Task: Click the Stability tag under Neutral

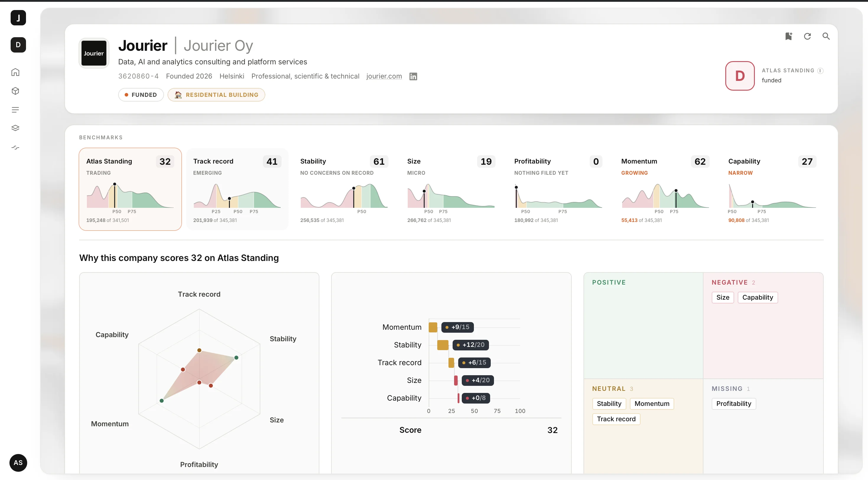Action: click(609, 404)
